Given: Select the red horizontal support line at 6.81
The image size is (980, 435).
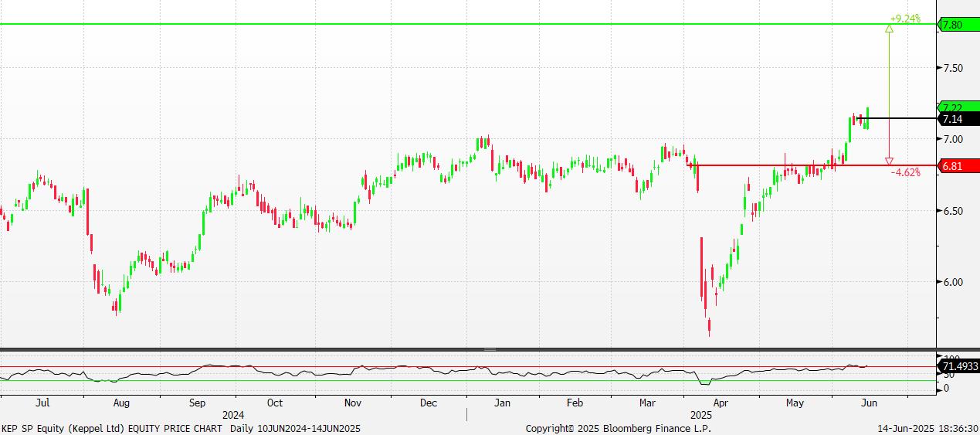Looking at the screenshot, I should click(x=772, y=165).
